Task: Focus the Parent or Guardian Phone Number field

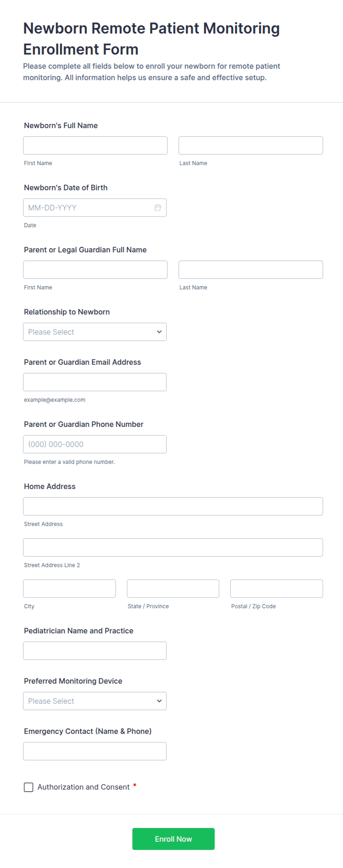Action: pyautogui.click(x=95, y=444)
